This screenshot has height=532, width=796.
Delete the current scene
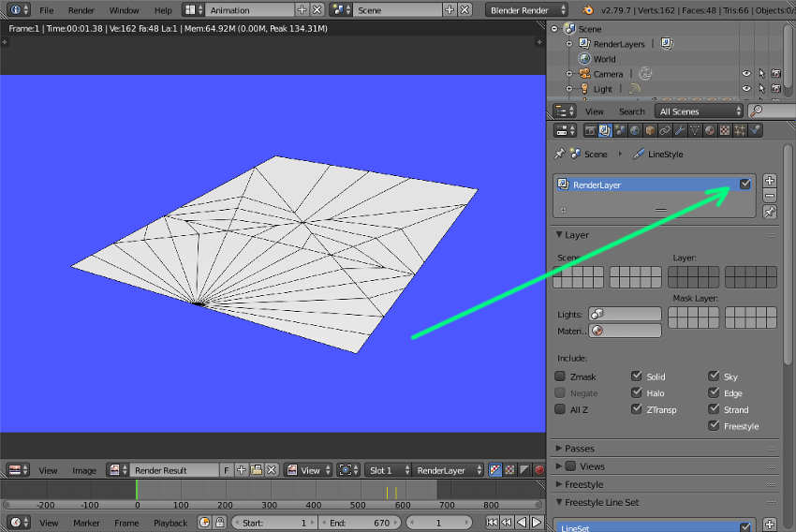pyautogui.click(x=464, y=9)
